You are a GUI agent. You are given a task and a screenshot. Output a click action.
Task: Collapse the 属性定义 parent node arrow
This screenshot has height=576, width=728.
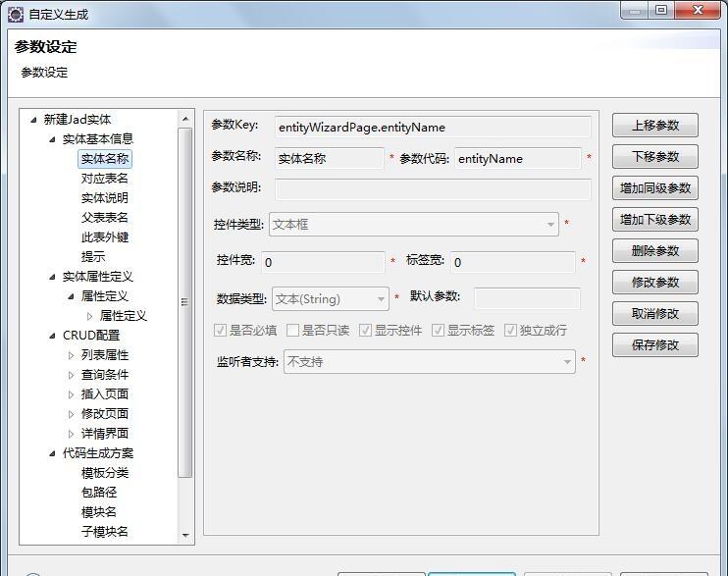(71, 296)
